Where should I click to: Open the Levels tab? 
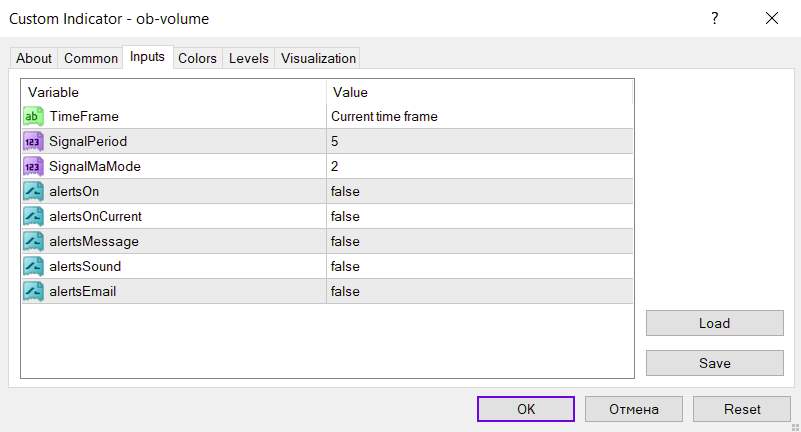[249, 58]
